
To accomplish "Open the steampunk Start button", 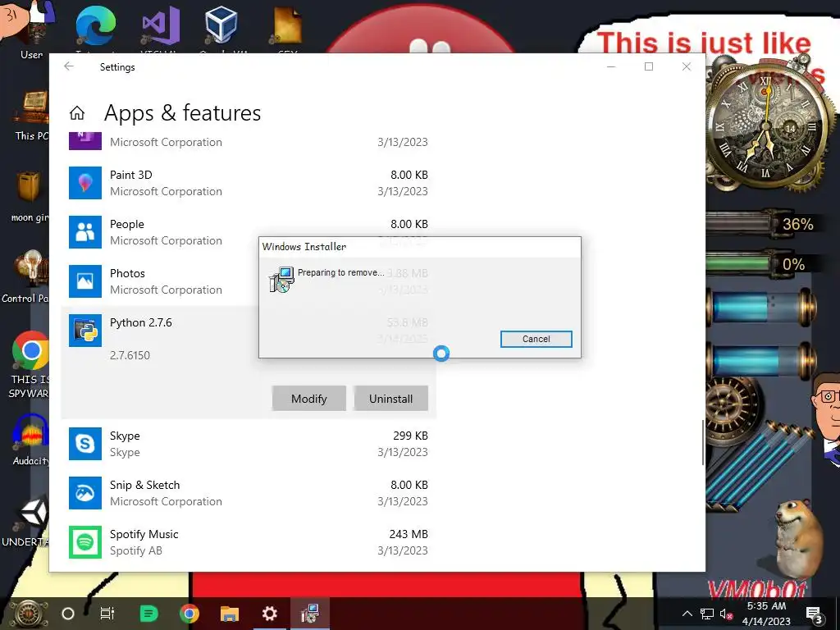I will [29, 614].
